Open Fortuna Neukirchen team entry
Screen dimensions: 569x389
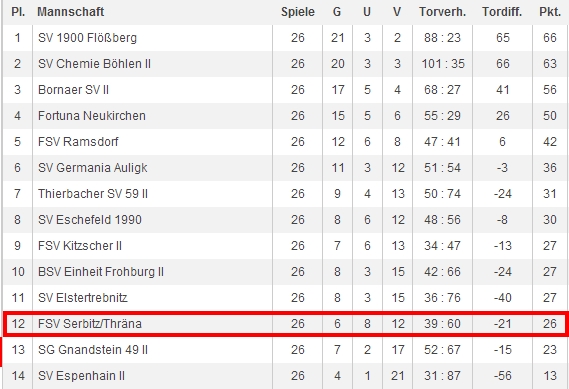(92, 116)
